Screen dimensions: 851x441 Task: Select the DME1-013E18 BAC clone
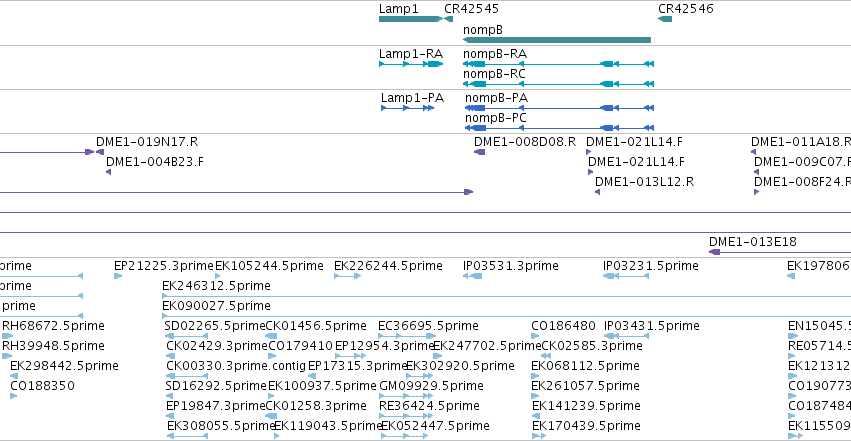point(780,252)
